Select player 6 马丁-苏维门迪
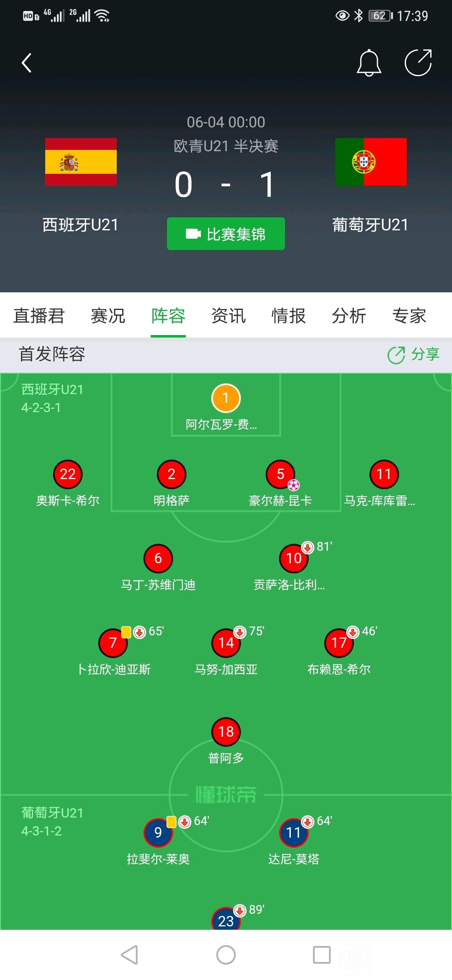Viewport: 452px width, 980px height. click(158, 567)
